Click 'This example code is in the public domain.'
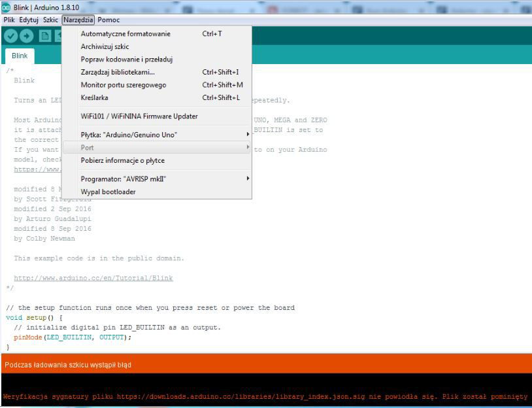Image resolution: width=532 pixels, height=408 pixels. point(99,258)
